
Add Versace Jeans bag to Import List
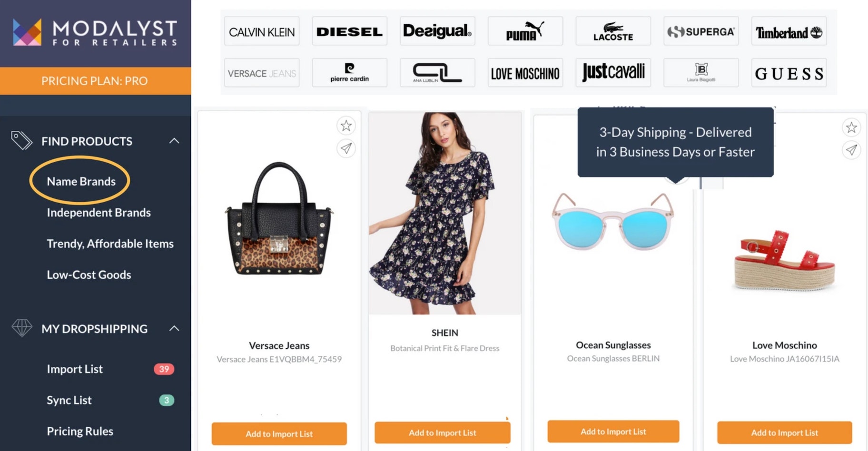[279, 434]
